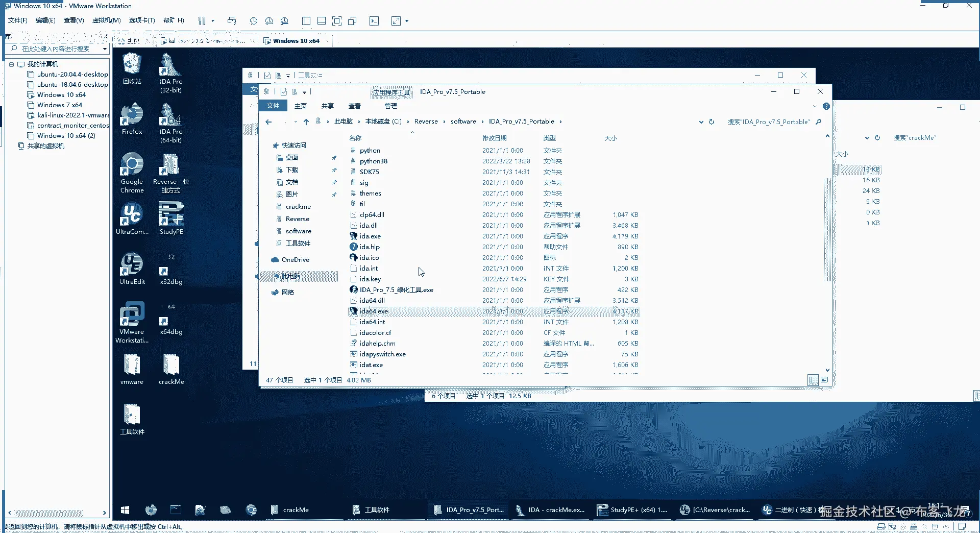The height and width of the screenshot is (533, 980).
Task: Select the Google Chrome desktop shortcut
Action: click(132, 174)
